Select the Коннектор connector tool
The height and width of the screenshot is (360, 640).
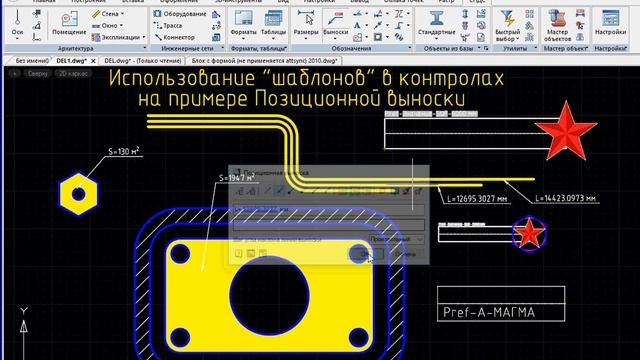175,37
